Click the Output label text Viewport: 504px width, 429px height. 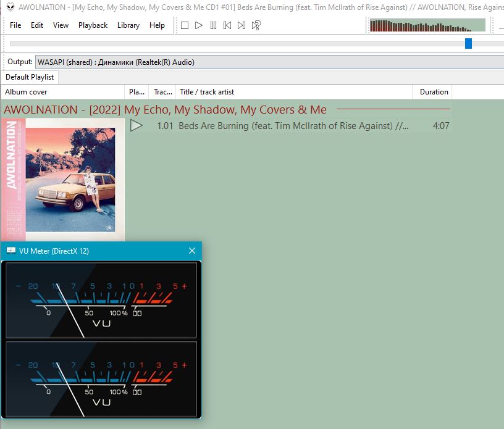click(20, 62)
